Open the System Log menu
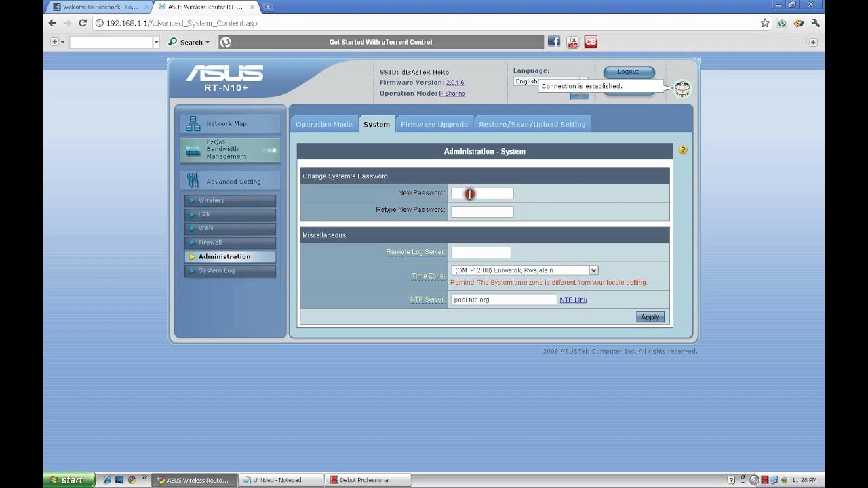The width and height of the screenshot is (868, 488). tap(230, 271)
